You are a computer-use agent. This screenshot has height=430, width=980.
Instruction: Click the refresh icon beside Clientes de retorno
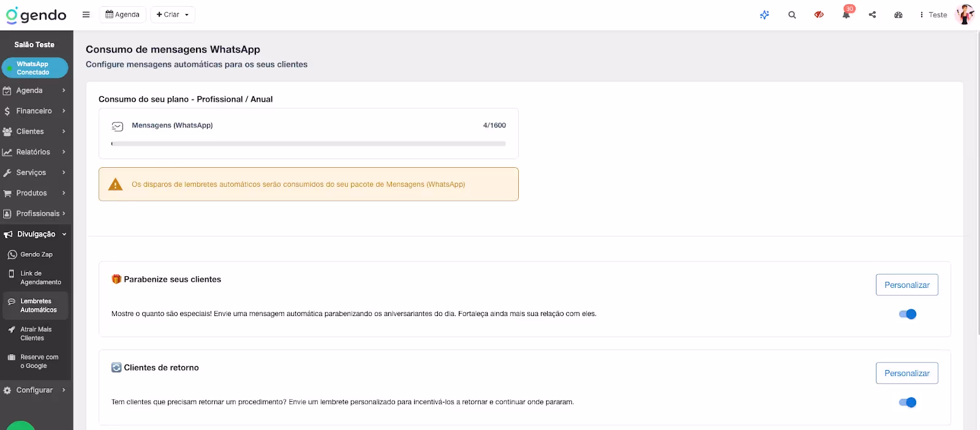116,368
